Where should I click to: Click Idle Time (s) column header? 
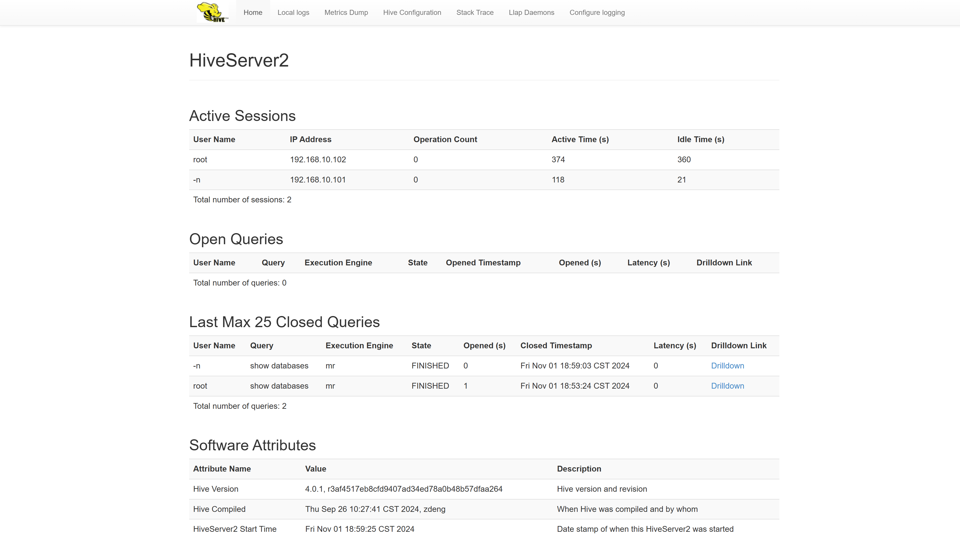coord(701,140)
